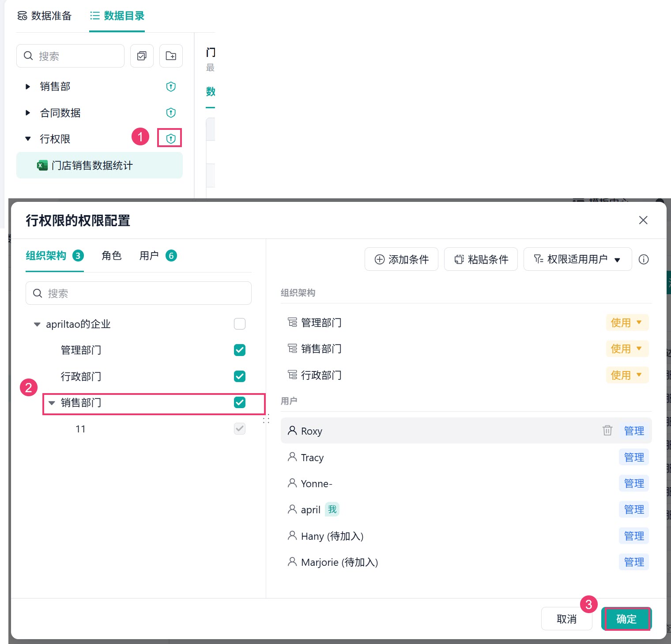Open the 权限适用用户 dropdown
The height and width of the screenshot is (644, 671).
coord(577,259)
